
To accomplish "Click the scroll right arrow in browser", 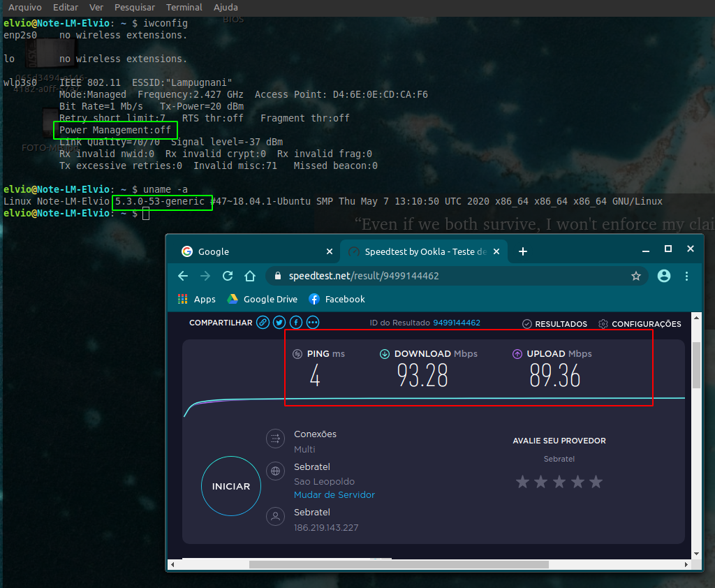I will (x=686, y=565).
